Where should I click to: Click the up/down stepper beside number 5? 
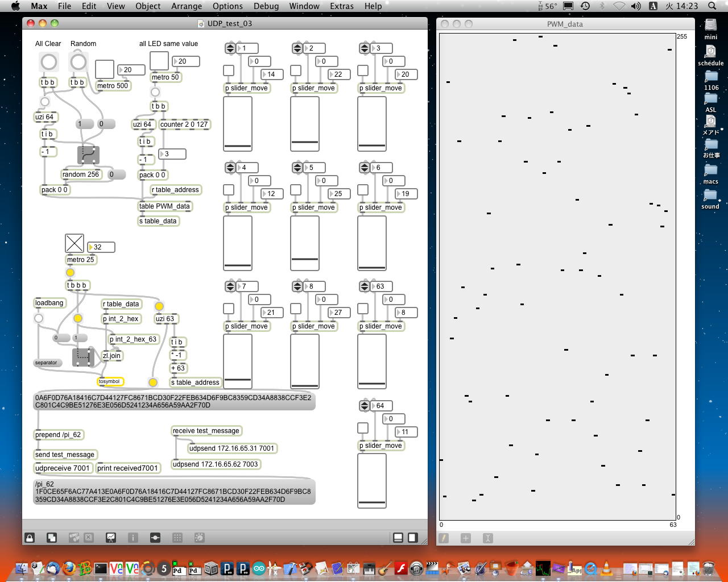(x=297, y=168)
